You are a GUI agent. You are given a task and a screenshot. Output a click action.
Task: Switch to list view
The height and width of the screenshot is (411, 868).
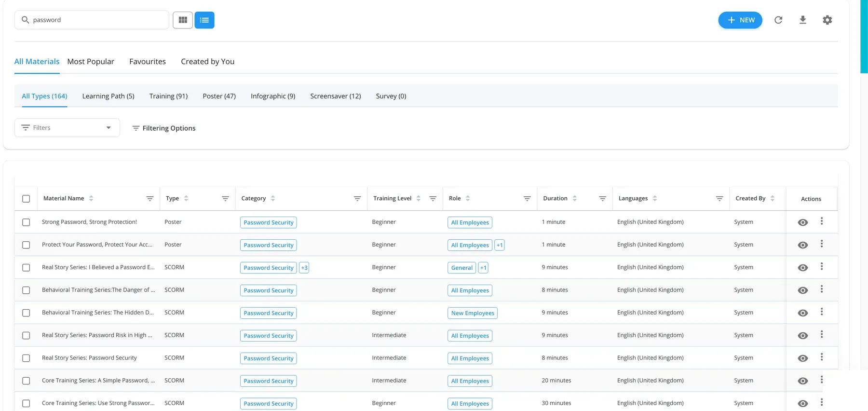pos(204,20)
